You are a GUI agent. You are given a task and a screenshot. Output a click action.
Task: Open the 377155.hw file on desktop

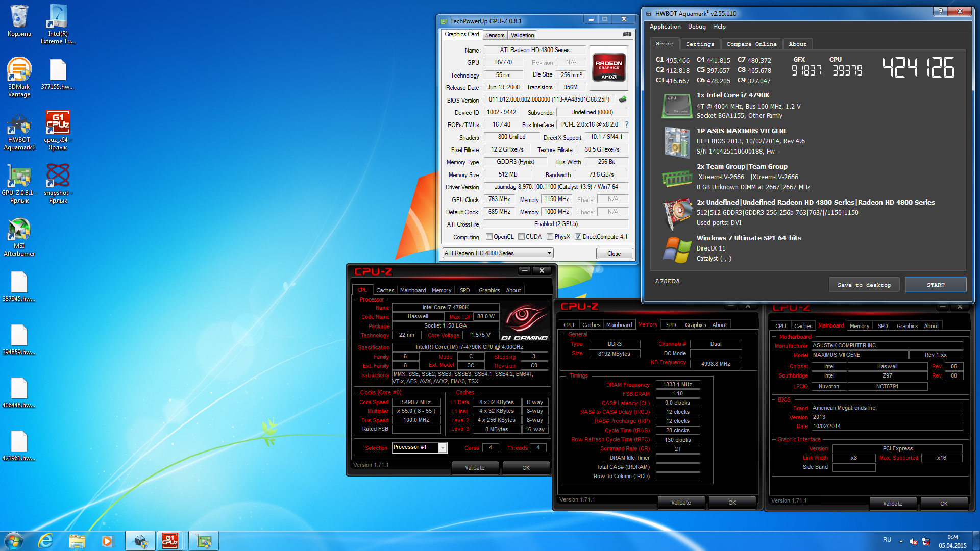[58, 74]
